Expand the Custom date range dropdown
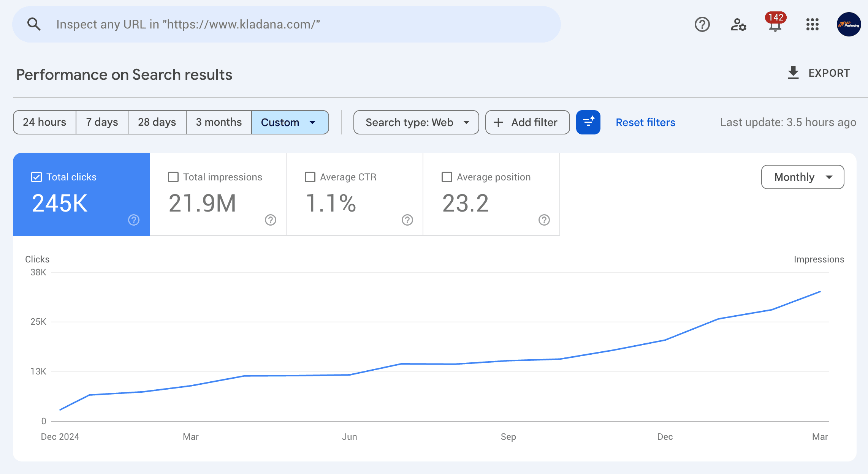The height and width of the screenshot is (474, 868). (290, 122)
